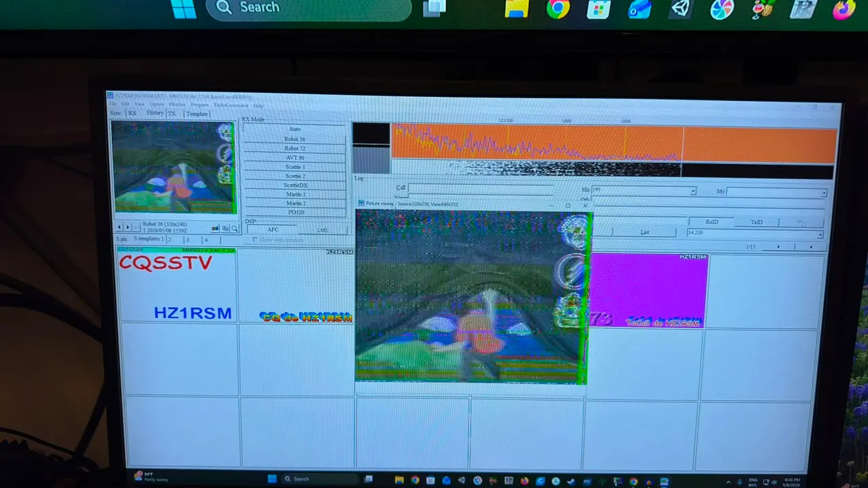Open Chrome on the monitor taskbar

(415, 481)
